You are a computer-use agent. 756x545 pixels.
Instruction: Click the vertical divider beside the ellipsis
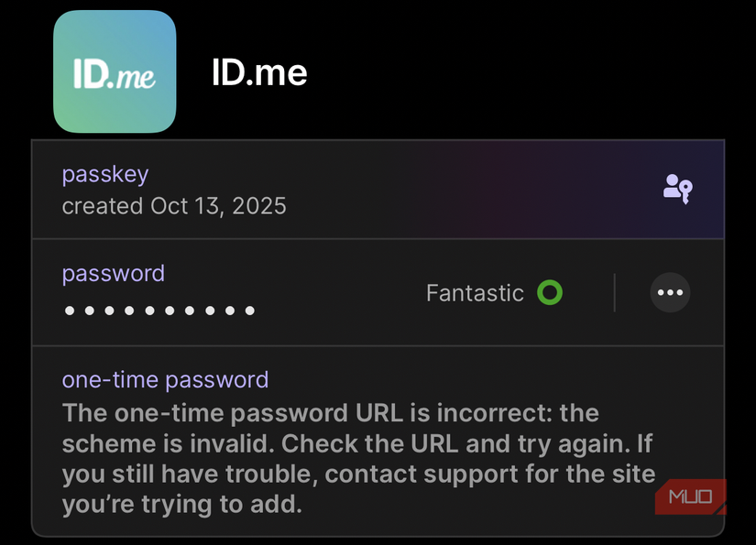(614, 293)
